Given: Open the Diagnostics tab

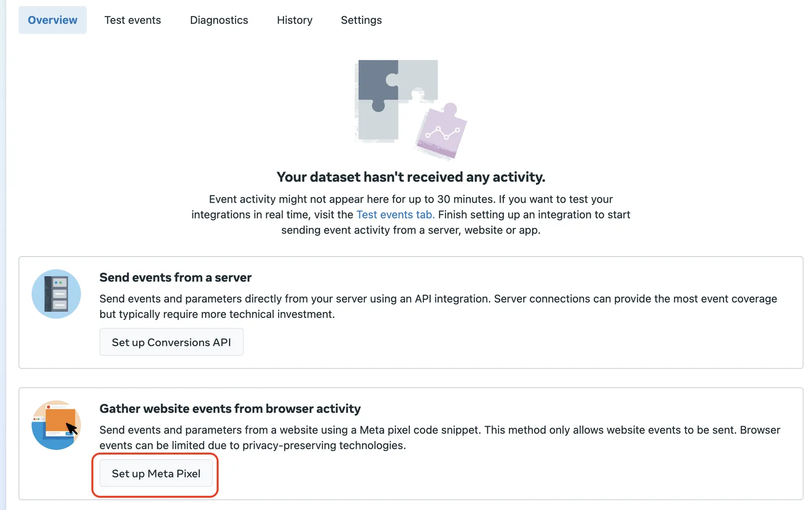Looking at the screenshot, I should click(x=219, y=20).
